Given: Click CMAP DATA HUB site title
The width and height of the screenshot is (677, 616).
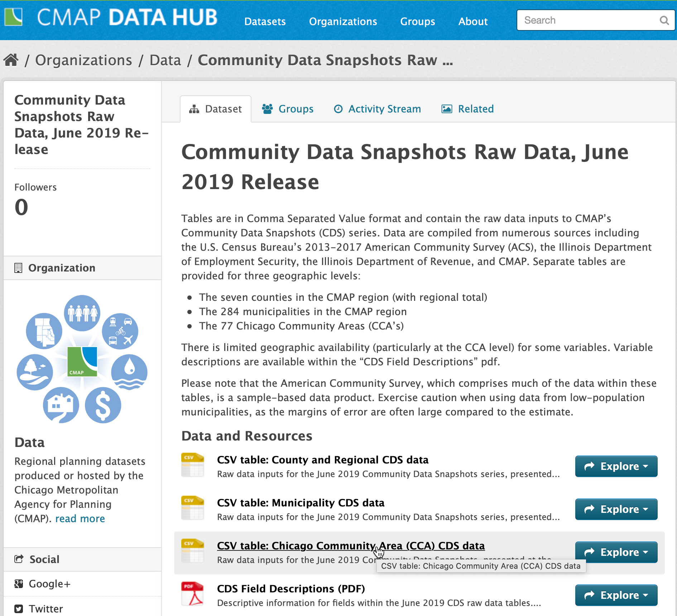Looking at the screenshot, I should click(127, 17).
